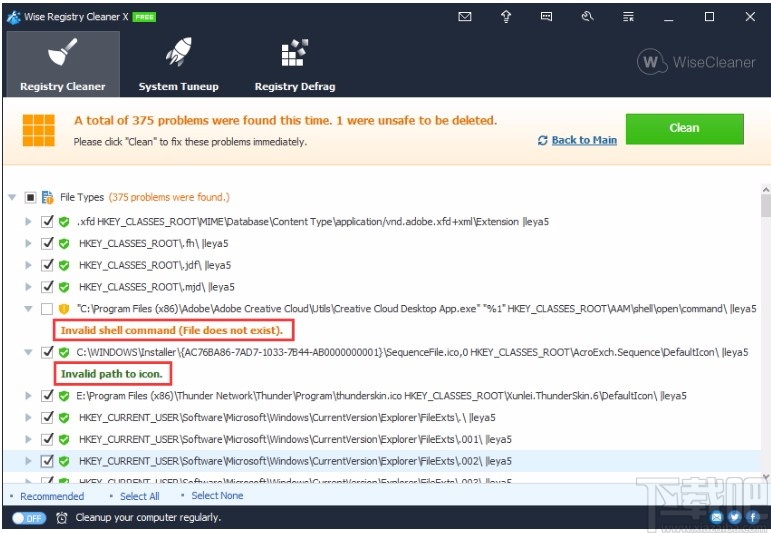Click the File Types document icon

[48, 197]
